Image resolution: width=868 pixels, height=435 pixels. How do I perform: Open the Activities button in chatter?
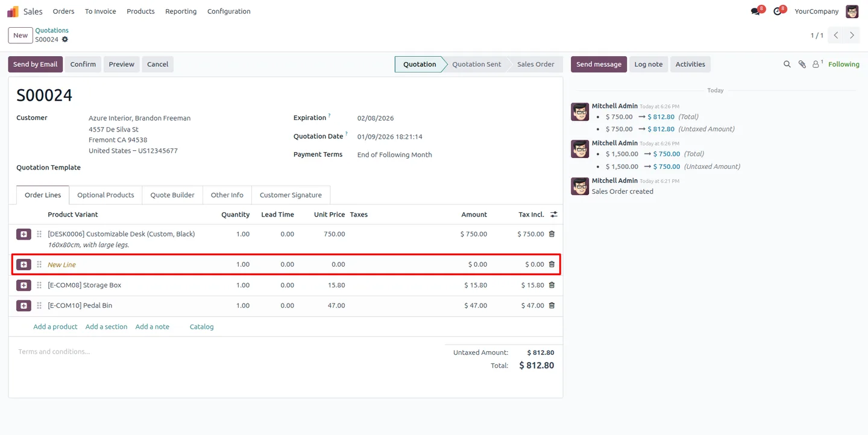[690, 64]
